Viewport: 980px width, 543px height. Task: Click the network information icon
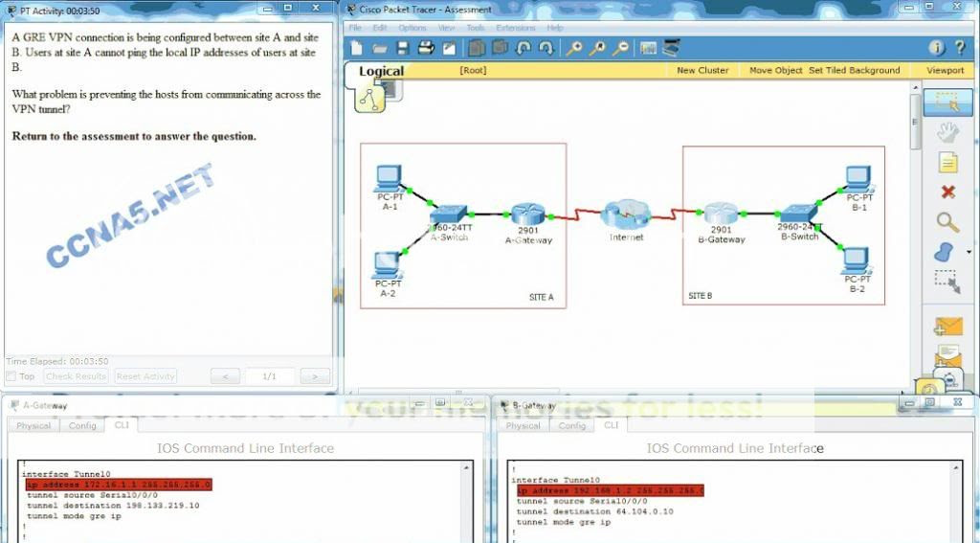[936, 48]
